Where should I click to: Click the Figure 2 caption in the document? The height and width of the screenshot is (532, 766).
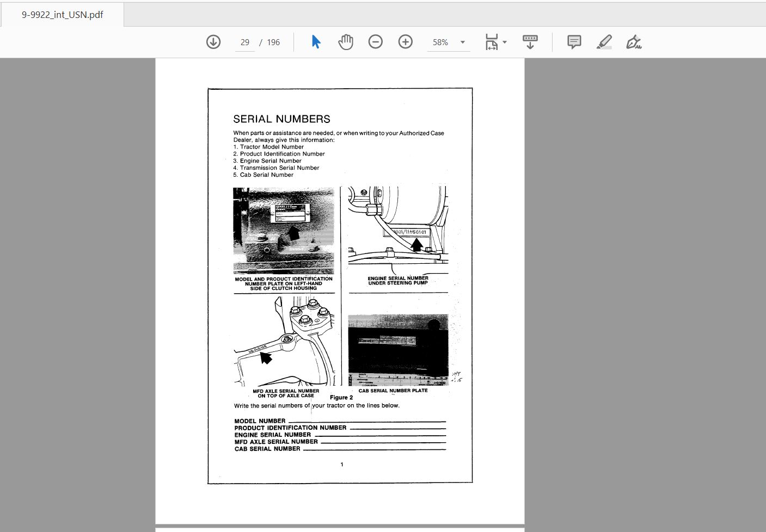click(x=341, y=397)
